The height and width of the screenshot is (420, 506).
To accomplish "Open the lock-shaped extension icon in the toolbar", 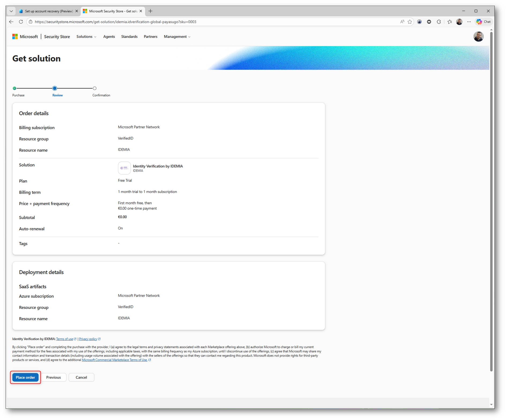I will [x=419, y=22].
